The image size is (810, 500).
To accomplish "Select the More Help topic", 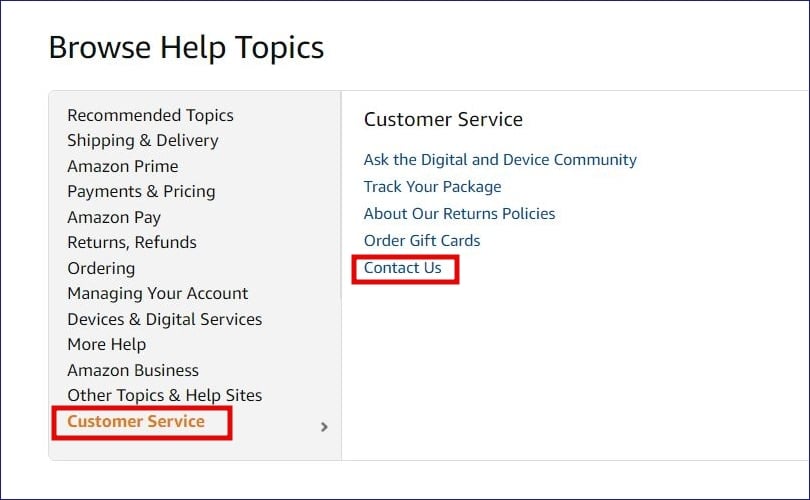I will pyautogui.click(x=107, y=345).
